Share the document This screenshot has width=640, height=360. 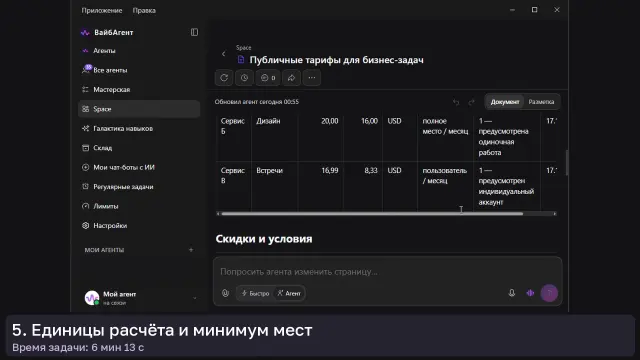(x=291, y=78)
